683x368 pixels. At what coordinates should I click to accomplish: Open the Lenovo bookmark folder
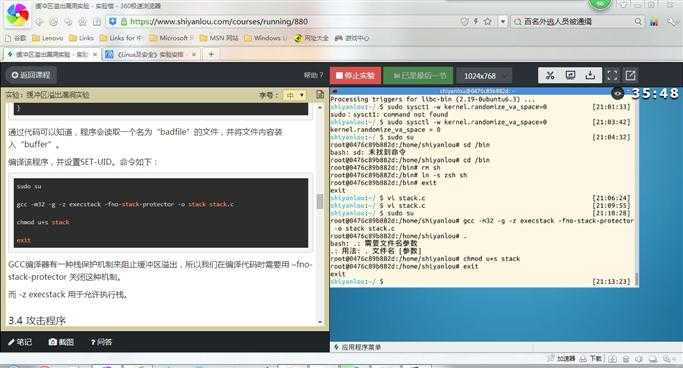[x=48, y=38]
